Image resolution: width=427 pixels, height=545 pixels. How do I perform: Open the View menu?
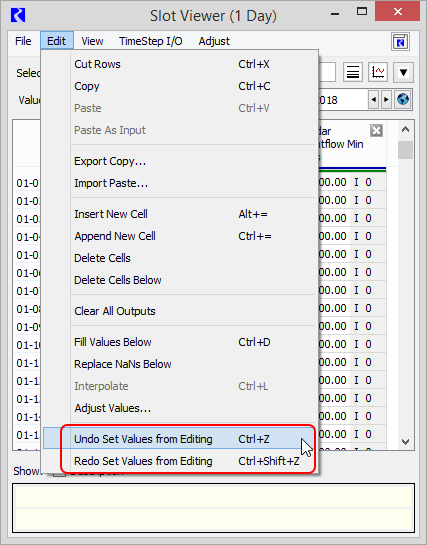tap(92, 41)
